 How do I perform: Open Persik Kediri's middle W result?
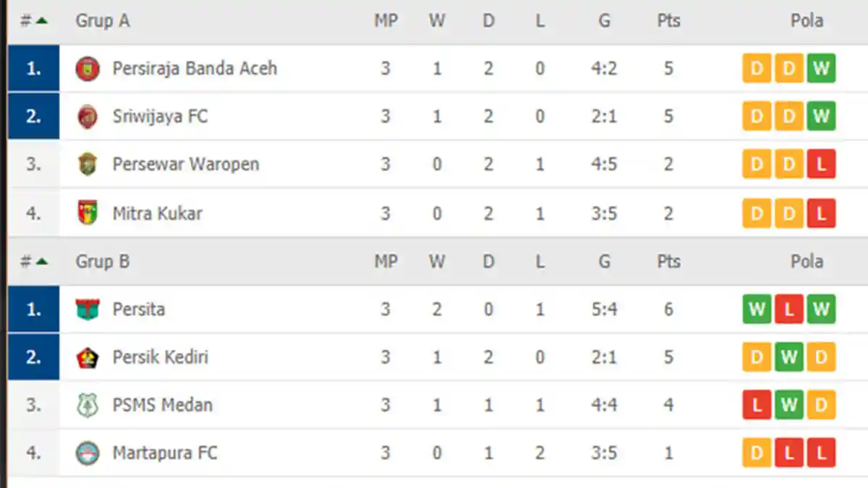coord(788,356)
